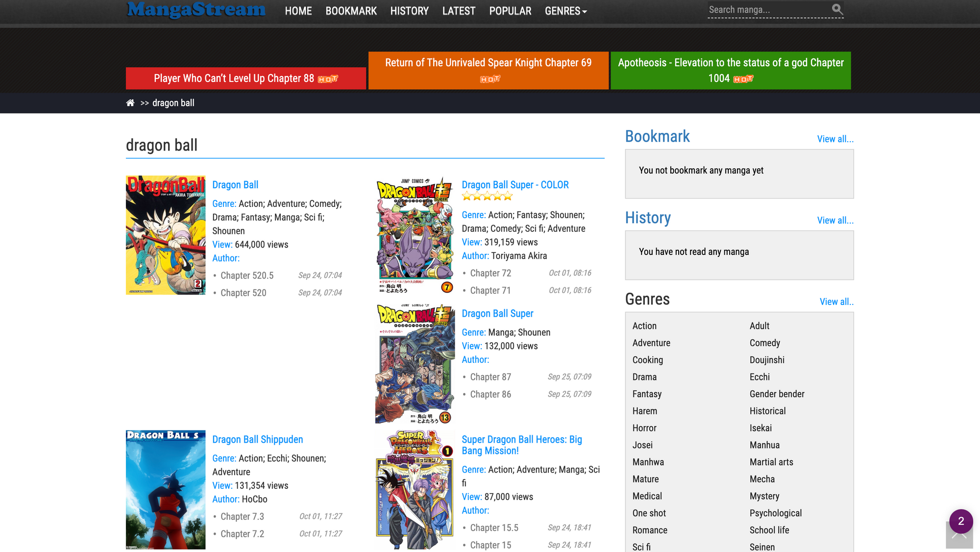Open Player Who Can't Level Up Chapter 88 banner

246,78
